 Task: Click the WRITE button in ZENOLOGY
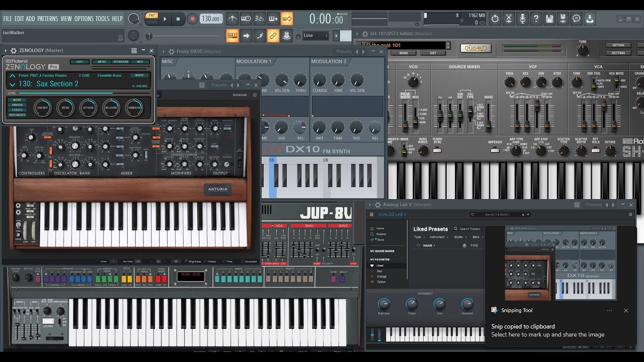point(139,75)
